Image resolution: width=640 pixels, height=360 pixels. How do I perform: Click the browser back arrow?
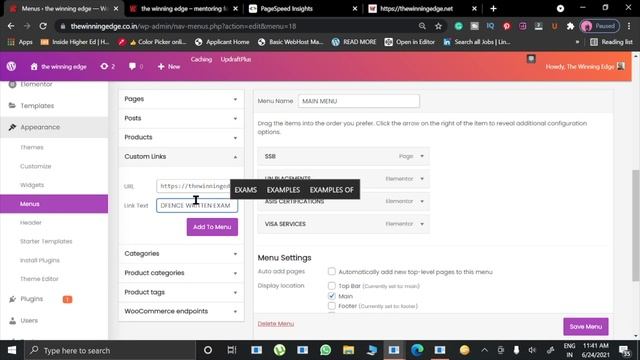coord(11,26)
